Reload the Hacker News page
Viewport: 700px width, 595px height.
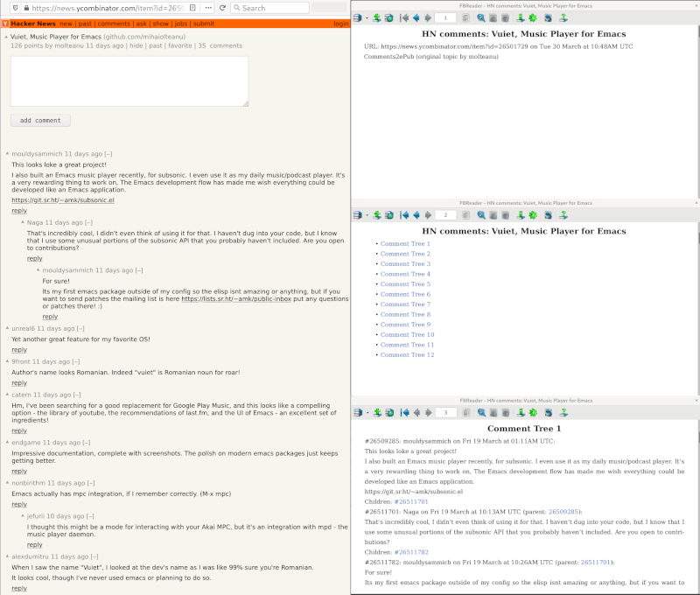pos(222,8)
